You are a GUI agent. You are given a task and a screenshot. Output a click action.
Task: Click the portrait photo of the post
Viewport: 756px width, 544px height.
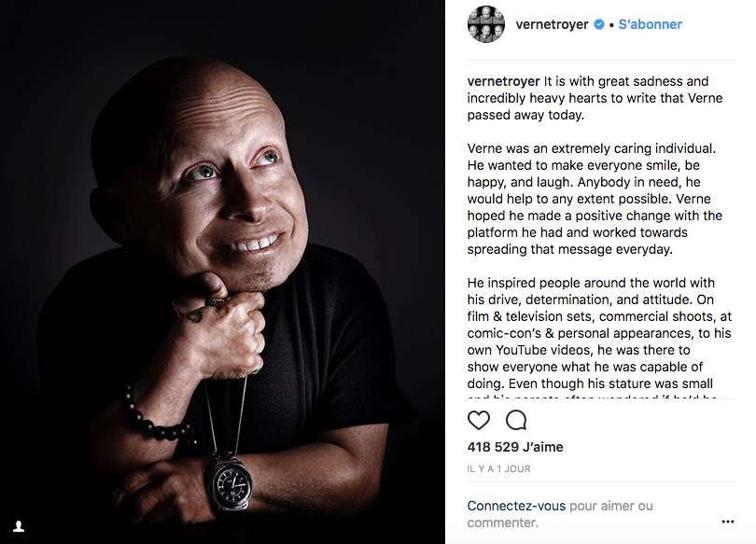pos(222,272)
